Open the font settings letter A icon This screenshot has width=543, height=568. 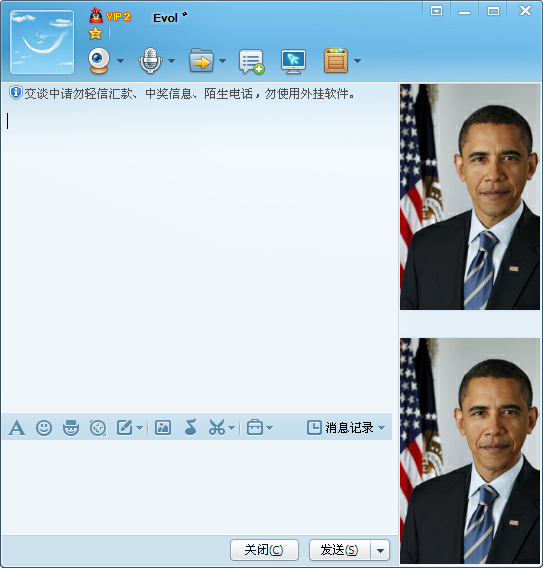[17, 428]
